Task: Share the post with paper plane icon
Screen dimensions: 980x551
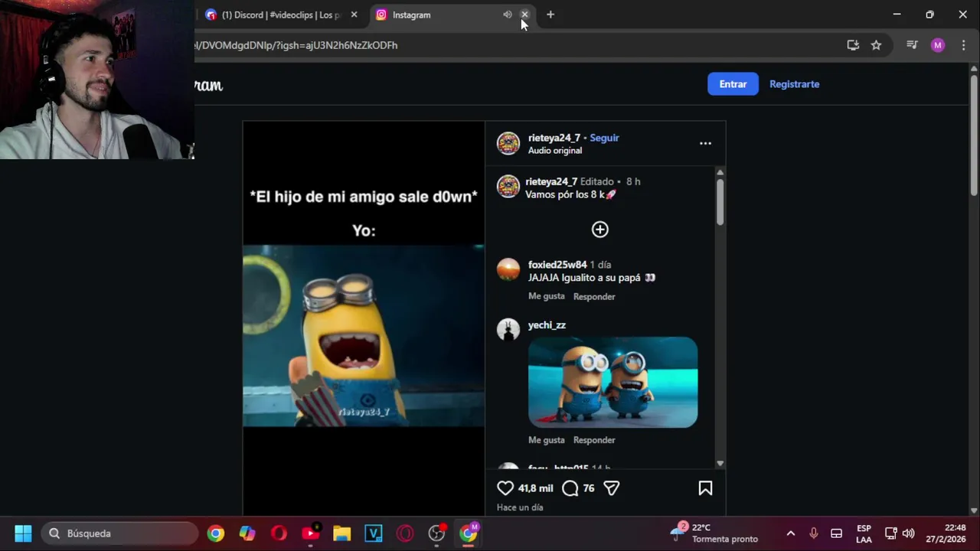Action: [x=611, y=488]
